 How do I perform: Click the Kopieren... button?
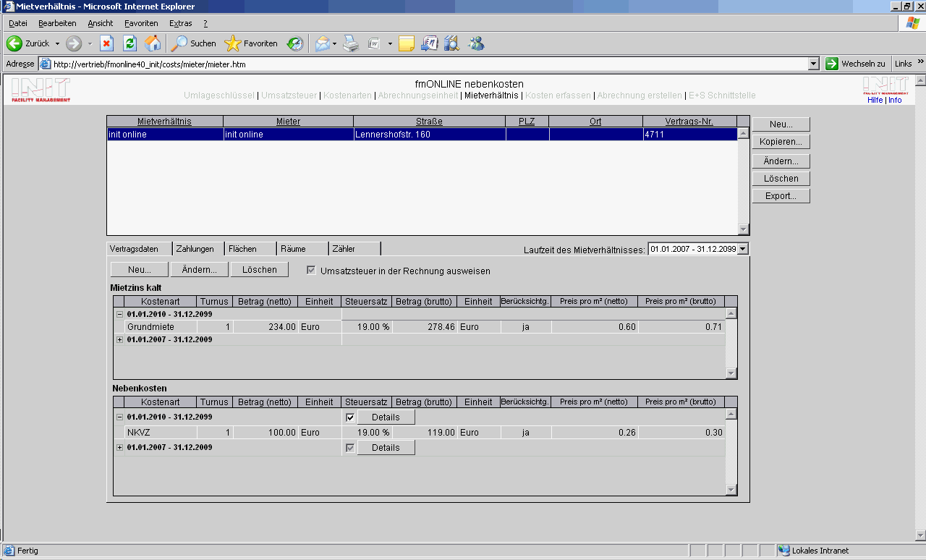tap(781, 142)
